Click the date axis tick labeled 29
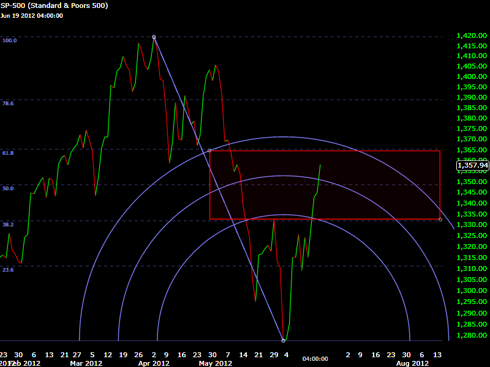490x367 pixels. (x=274, y=355)
